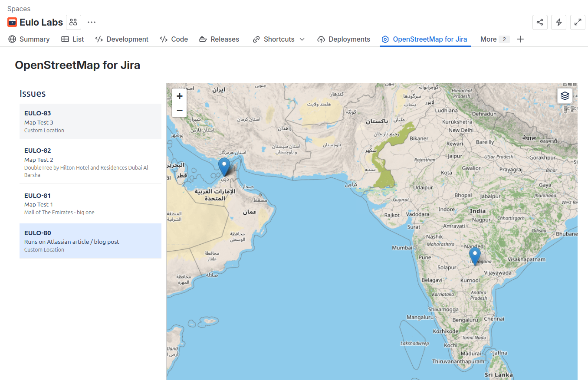Select the highlighted EULO-80 issue card
The width and height of the screenshot is (588, 380).
(x=90, y=241)
